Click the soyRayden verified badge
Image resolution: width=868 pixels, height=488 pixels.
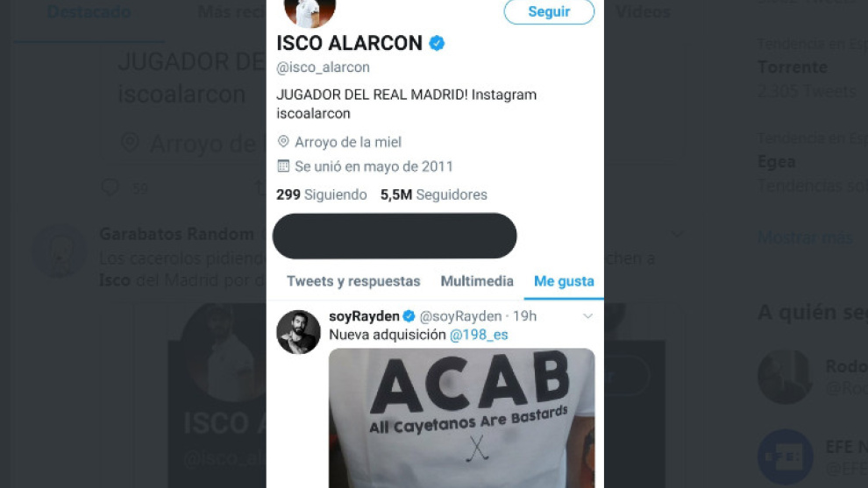point(409,316)
